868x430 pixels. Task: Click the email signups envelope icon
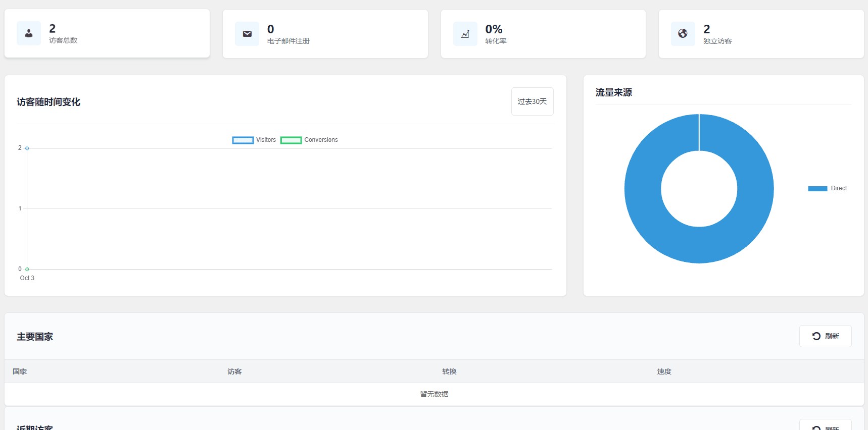click(x=247, y=34)
